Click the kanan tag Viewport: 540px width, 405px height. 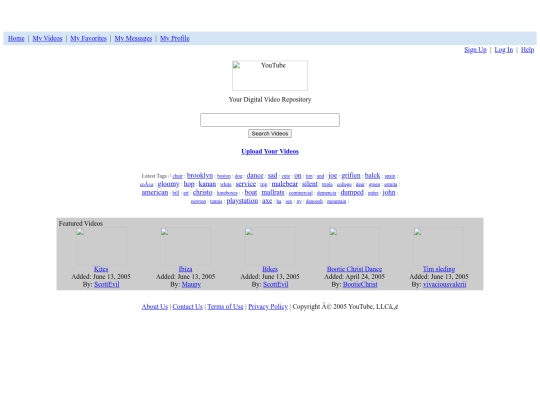[207, 184]
